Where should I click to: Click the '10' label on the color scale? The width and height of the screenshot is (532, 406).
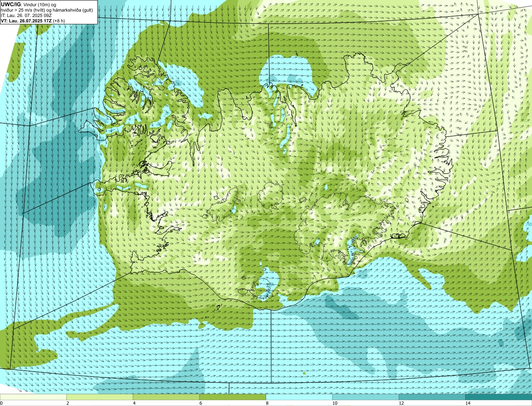[x=335, y=403]
